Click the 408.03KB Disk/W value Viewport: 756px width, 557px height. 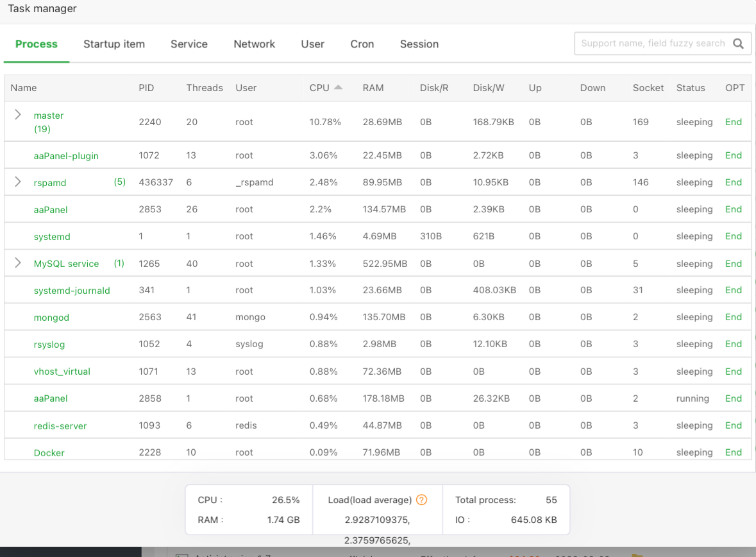click(x=494, y=290)
